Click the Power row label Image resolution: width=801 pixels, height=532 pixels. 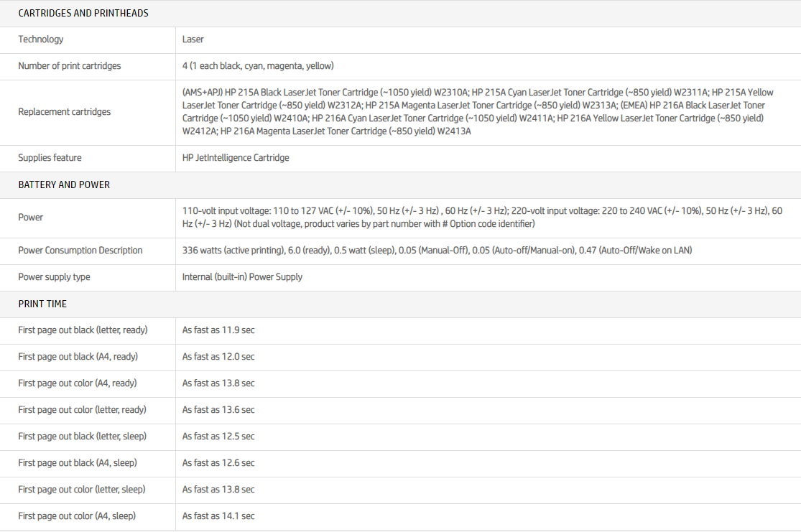tap(31, 218)
